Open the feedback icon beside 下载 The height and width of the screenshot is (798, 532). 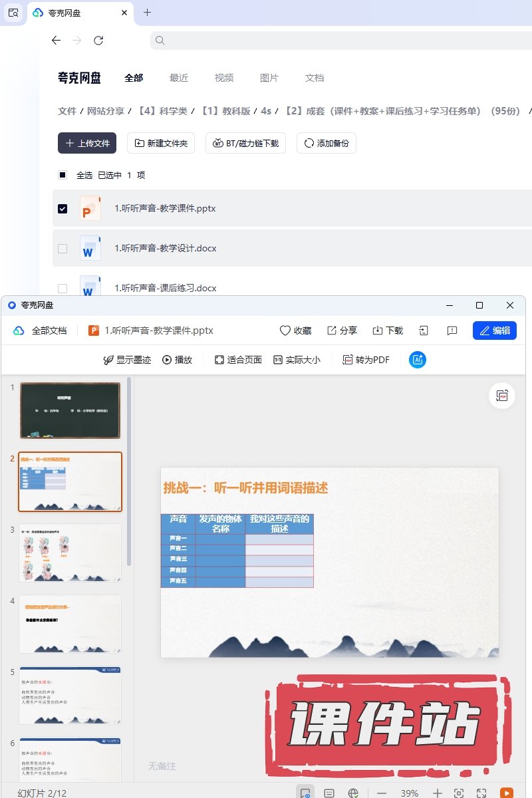pyautogui.click(x=452, y=331)
